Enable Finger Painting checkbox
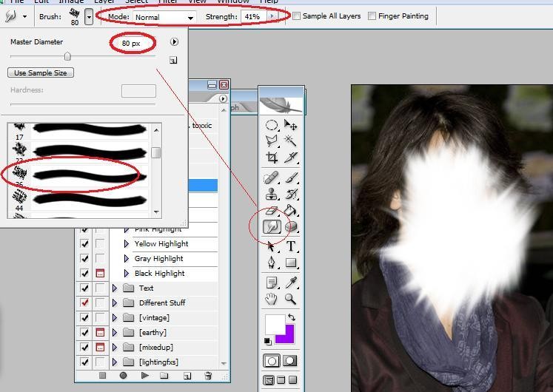 click(x=372, y=16)
